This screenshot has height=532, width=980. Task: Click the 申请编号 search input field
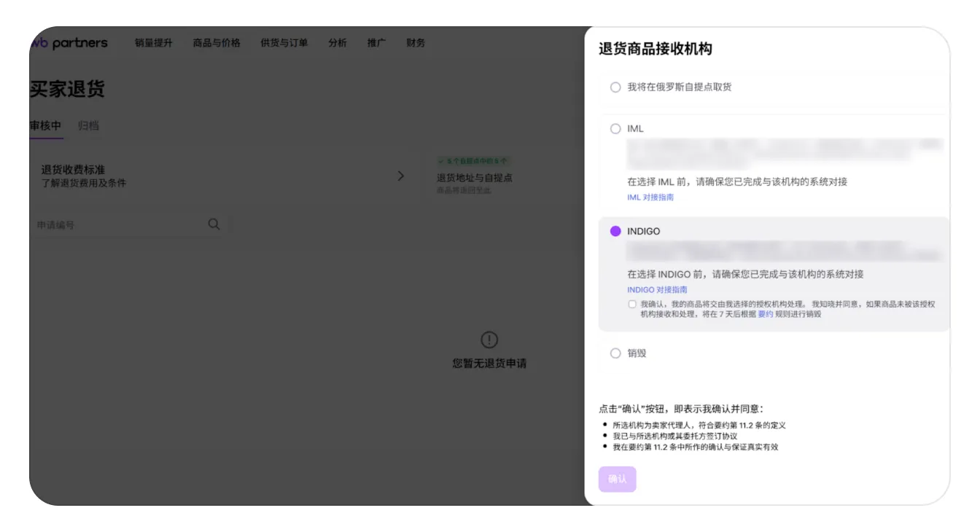coord(117,225)
